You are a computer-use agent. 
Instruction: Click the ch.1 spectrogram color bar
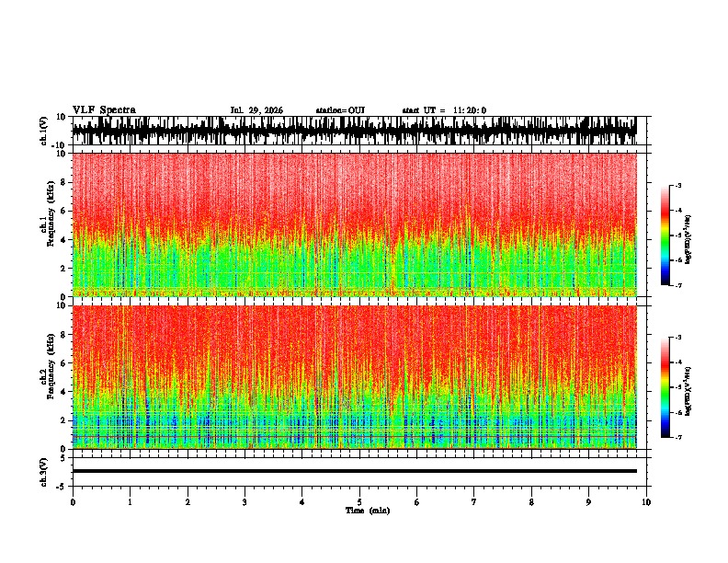tap(665, 236)
